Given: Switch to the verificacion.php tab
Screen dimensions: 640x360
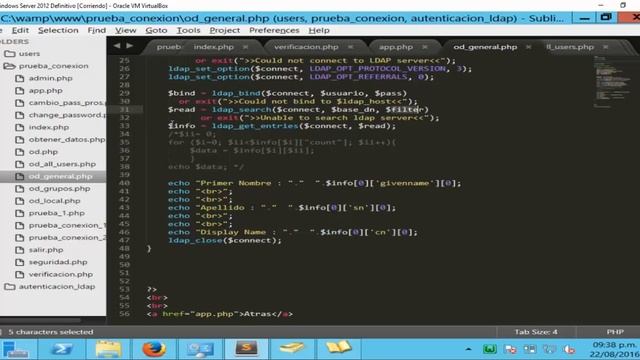Looking at the screenshot, I should click(306, 47).
